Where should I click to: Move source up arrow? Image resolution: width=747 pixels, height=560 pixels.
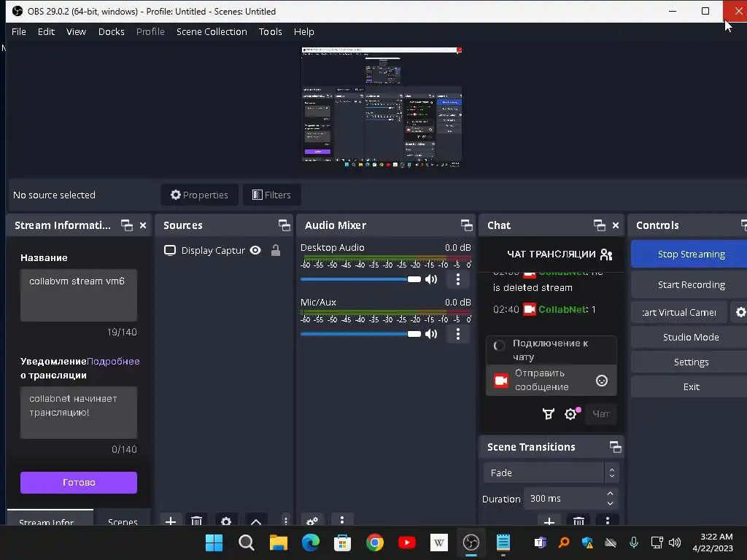[256, 521]
